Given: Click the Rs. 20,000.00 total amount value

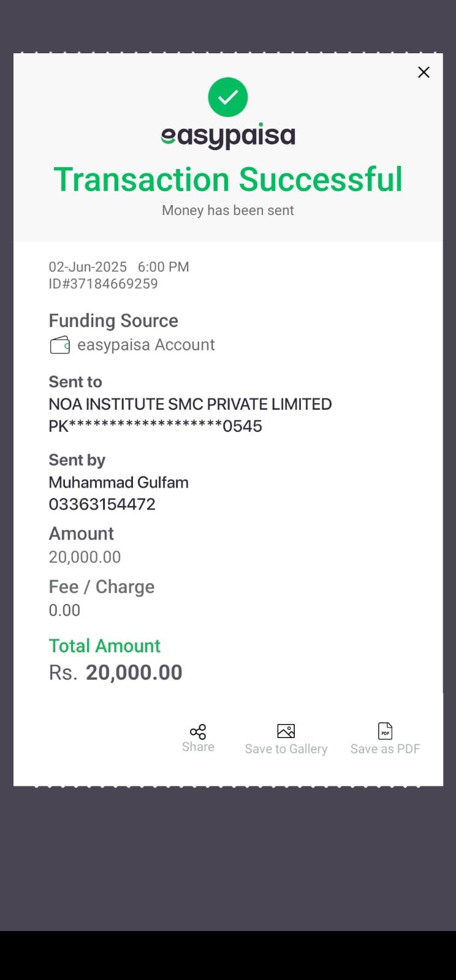Looking at the screenshot, I should (x=116, y=673).
